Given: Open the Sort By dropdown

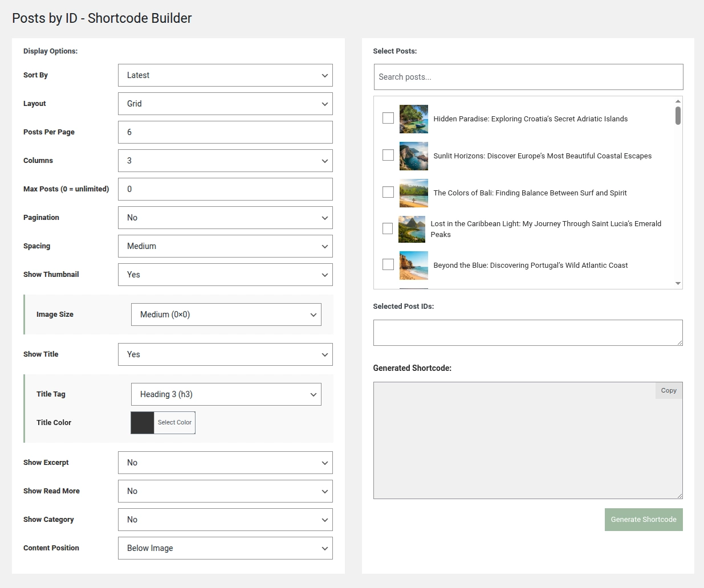Looking at the screenshot, I should coord(225,75).
